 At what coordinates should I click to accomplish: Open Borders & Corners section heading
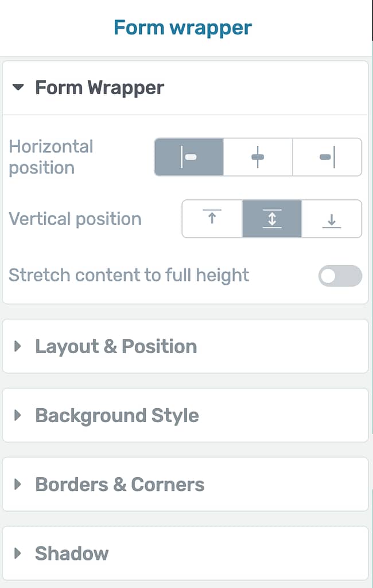coord(120,485)
